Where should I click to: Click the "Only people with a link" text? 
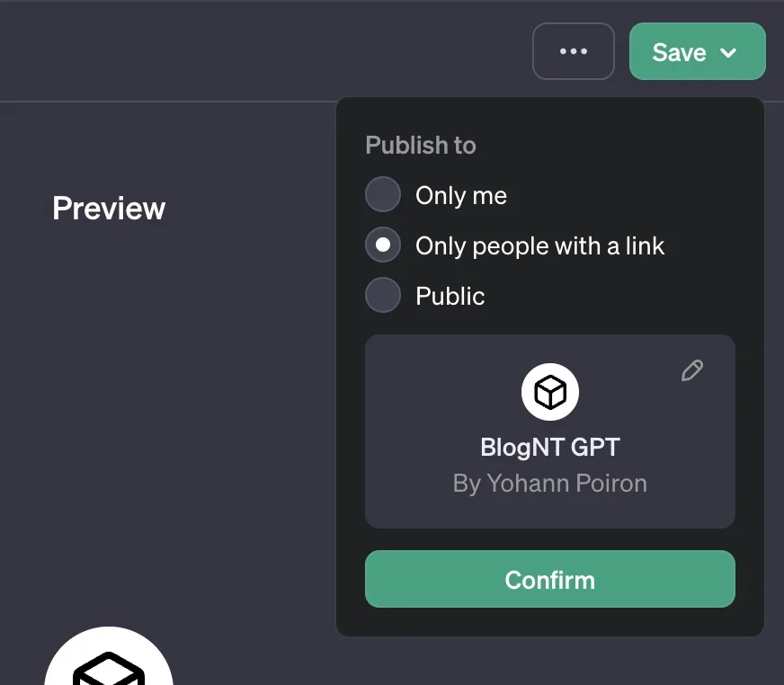point(539,246)
